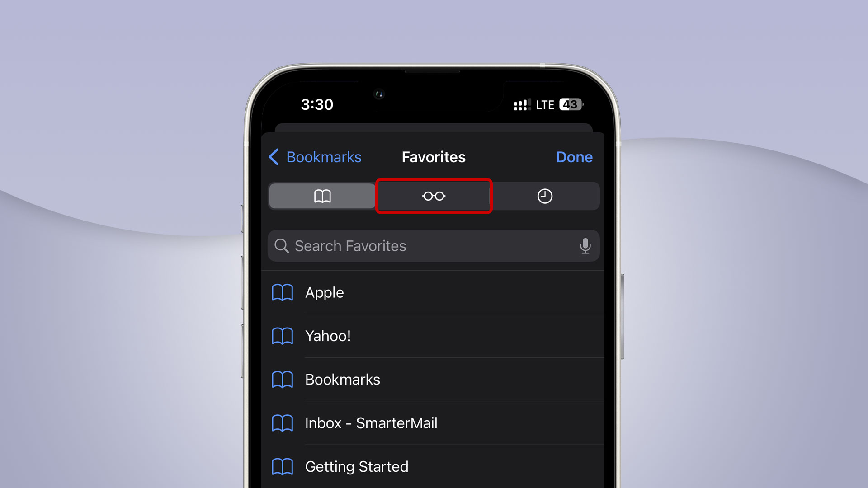Tap the microphone icon in search bar
The height and width of the screenshot is (488, 868).
pyautogui.click(x=585, y=245)
